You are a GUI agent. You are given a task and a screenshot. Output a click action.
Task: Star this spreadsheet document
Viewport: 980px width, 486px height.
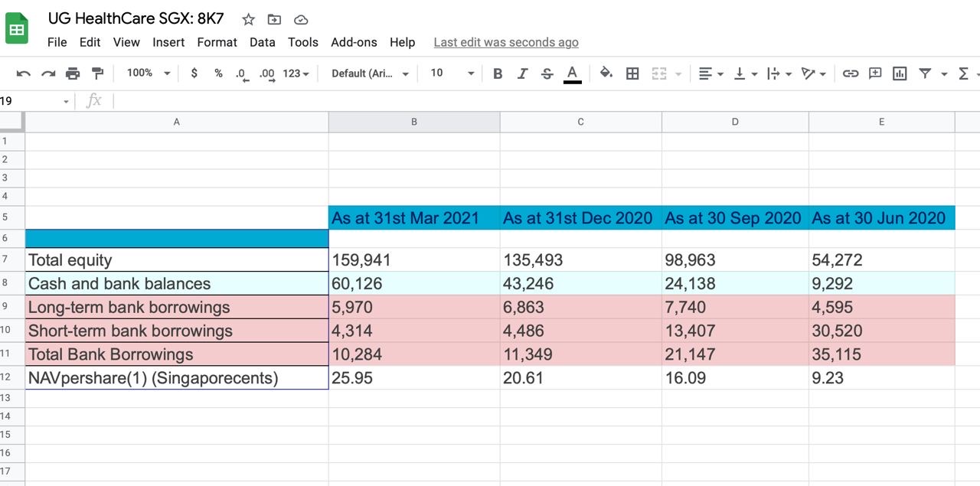tap(248, 19)
